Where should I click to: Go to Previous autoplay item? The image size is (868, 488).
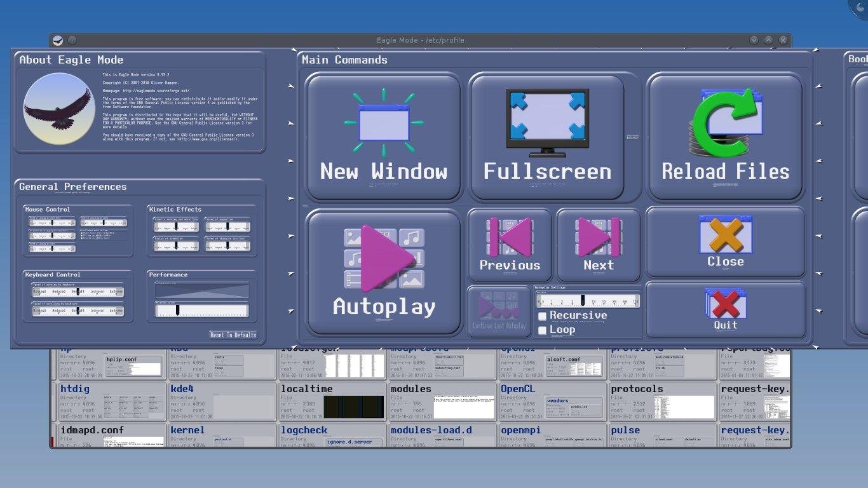(x=510, y=245)
